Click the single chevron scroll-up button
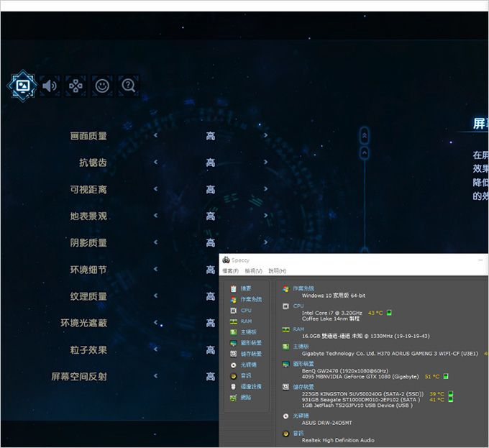The height and width of the screenshot is (448, 489). pyautogui.click(x=365, y=152)
